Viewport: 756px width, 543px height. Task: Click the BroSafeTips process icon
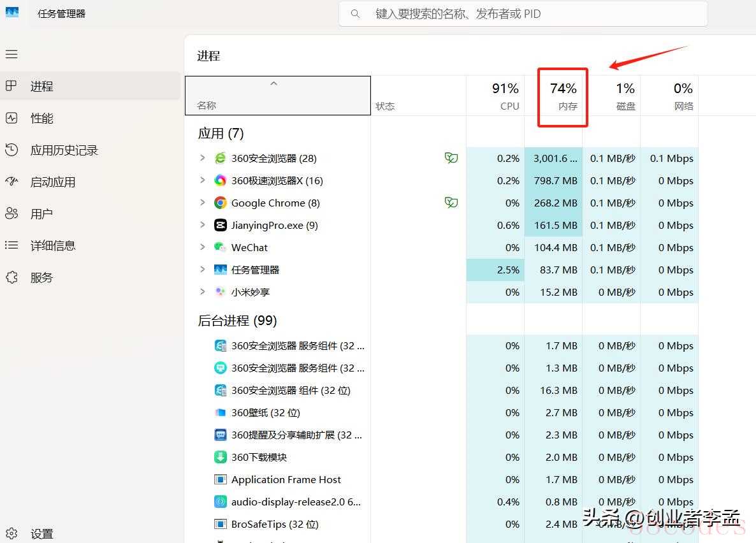[x=221, y=524]
